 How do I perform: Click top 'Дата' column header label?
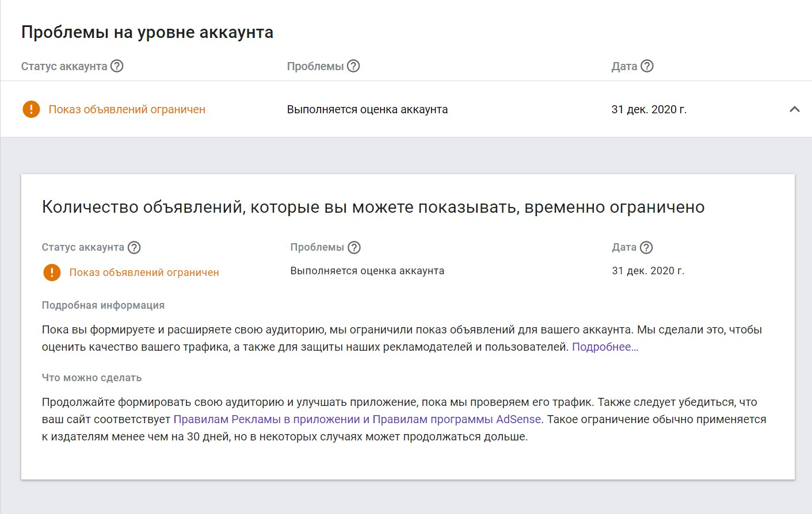624,66
